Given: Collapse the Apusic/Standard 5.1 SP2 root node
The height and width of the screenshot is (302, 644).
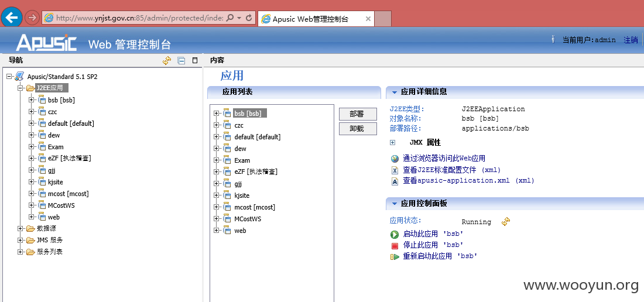Looking at the screenshot, I should click(9, 76).
